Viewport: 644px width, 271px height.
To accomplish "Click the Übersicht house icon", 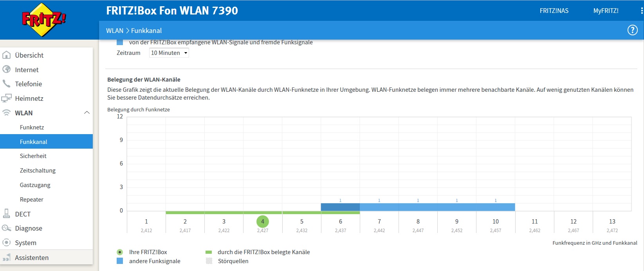I will [6, 55].
